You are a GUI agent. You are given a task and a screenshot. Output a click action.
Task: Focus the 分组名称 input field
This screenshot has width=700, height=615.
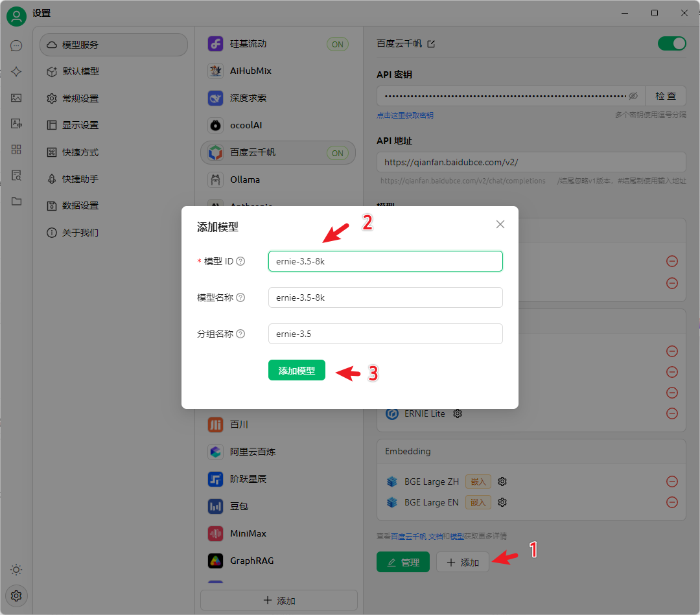click(385, 333)
